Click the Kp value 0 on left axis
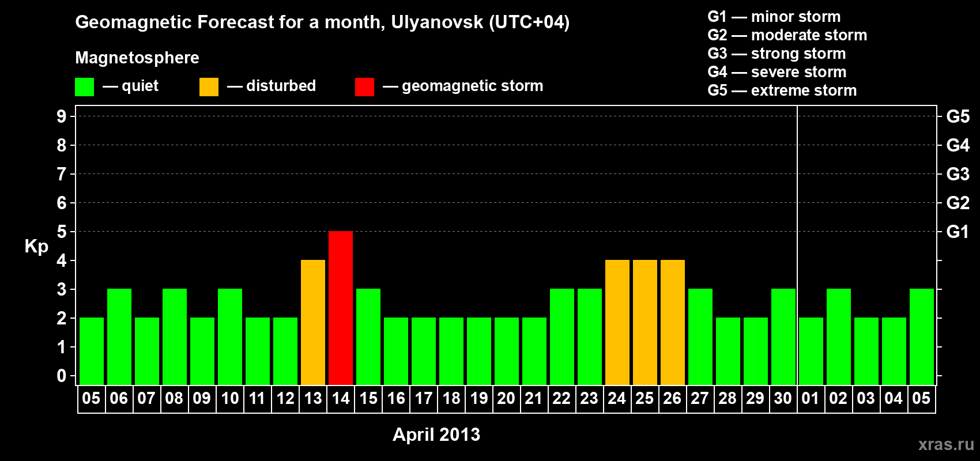980x461 pixels. pyautogui.click(x=62, y=376)
